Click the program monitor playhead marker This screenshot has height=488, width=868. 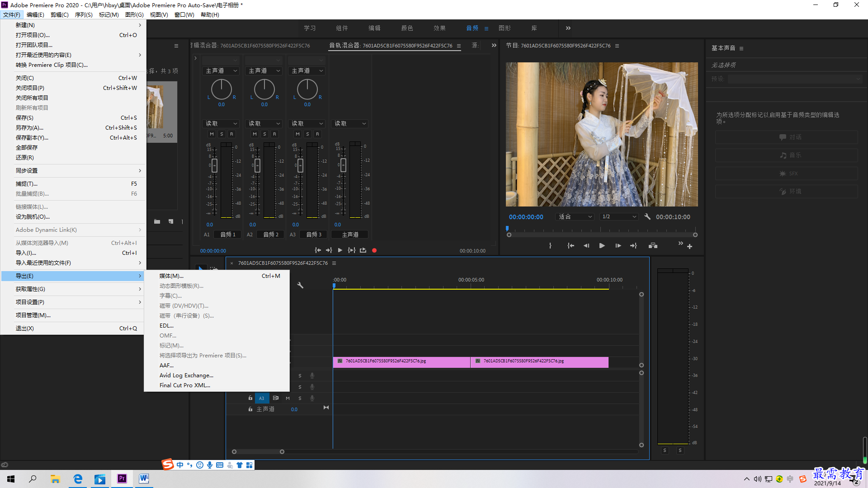[x=507, y=229]
